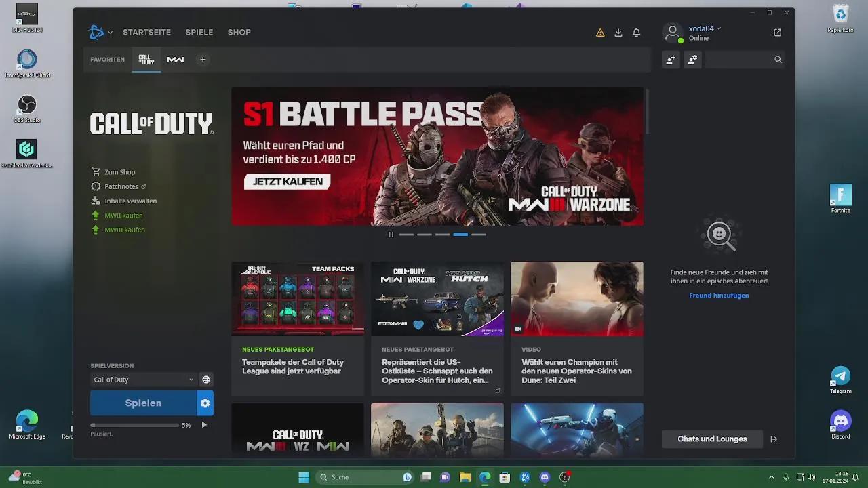Open game settings gear next to Spielen

click(205, 403)
